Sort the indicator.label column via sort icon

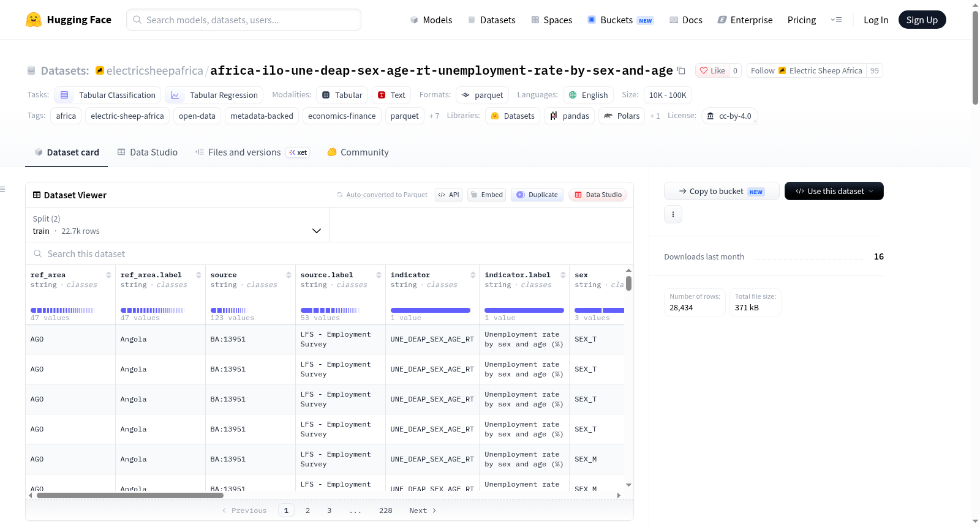click(x=563, y=275)
